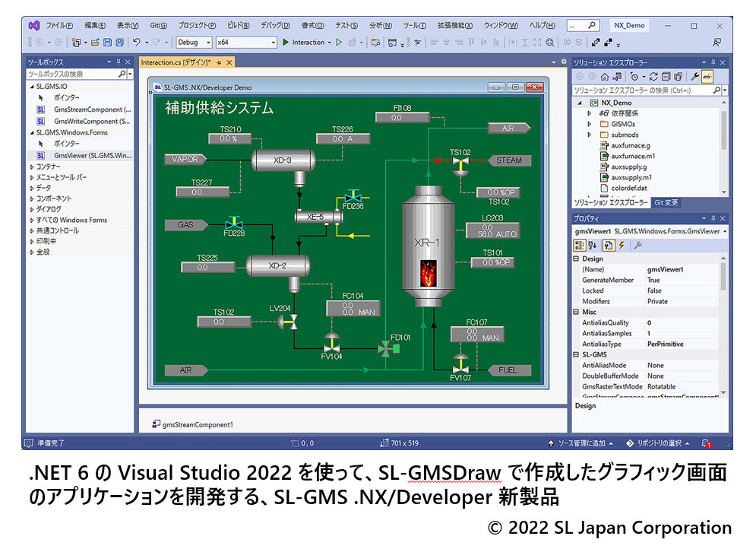
Task: Open the デバッグ(D) menu
Action: tap(275, 26)
